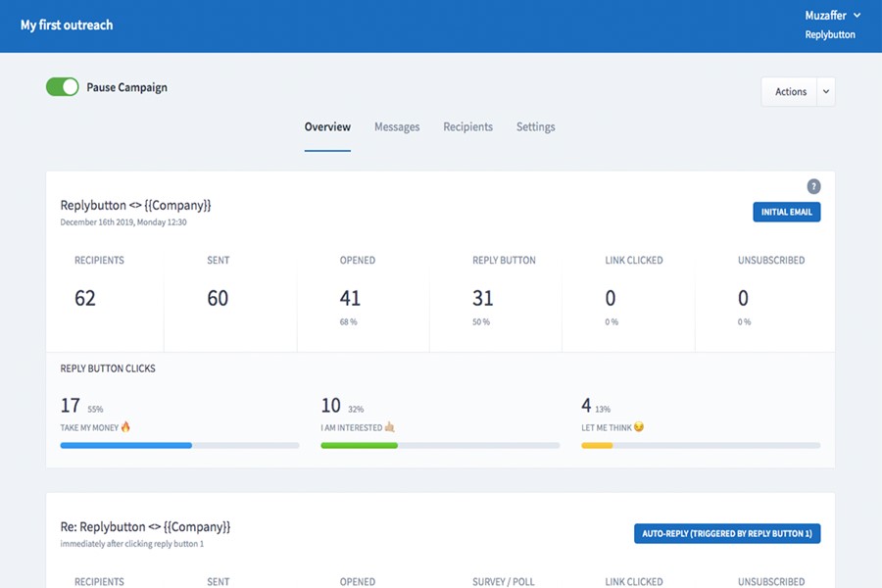Click the help question mark icon
Viewport: 882px width, 588px height.
pyautogui.click(x=813, y=186)
